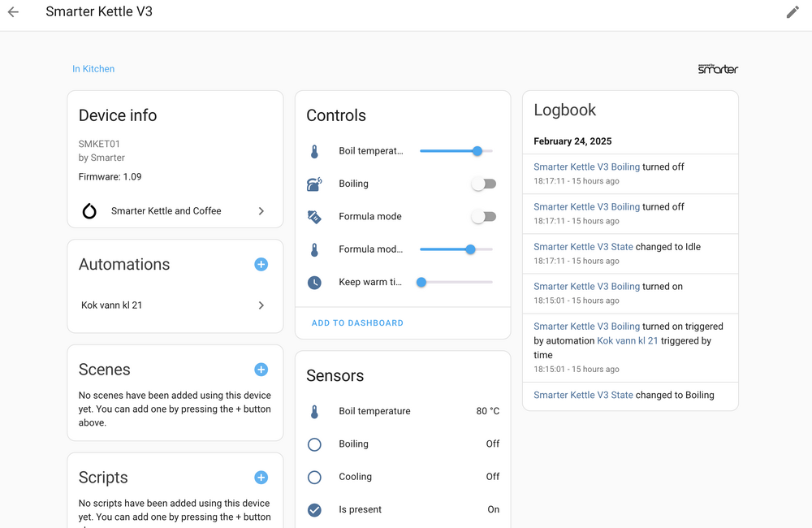812x528 pixels.
Task: Open Smarter Kettle V3 State Idle log link
Action: [583, 247]
